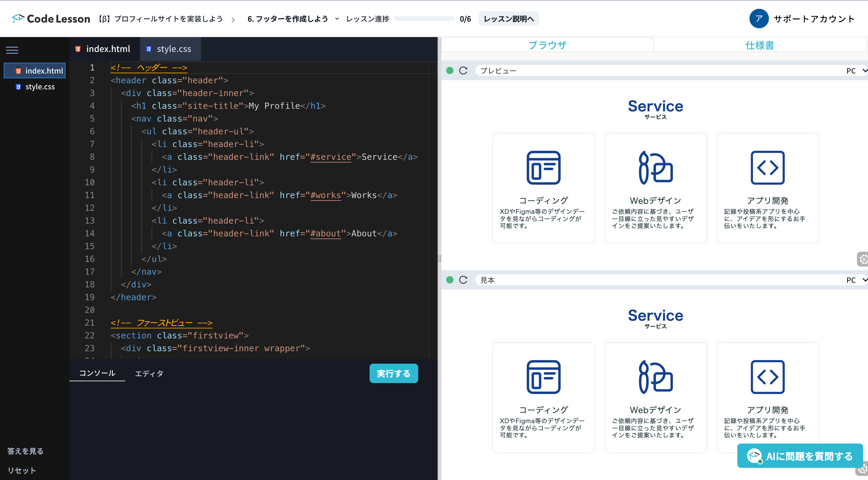Screen dimensions: 868x480
Task: Toggle the green status indicator for プレビュー
Action: (450, 70)
